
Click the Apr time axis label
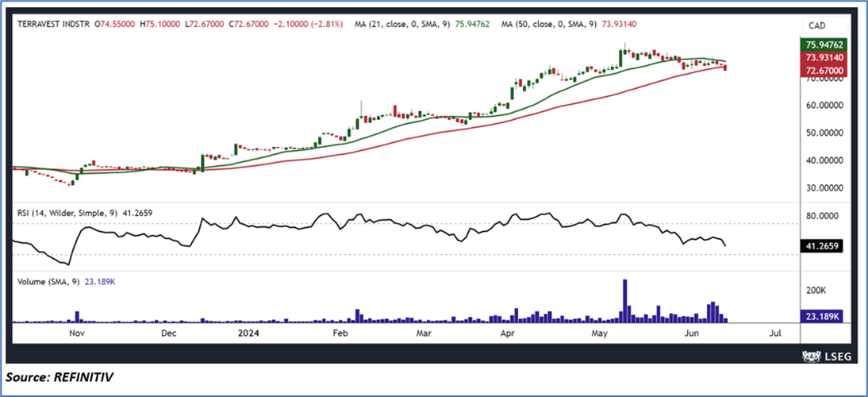508,333
